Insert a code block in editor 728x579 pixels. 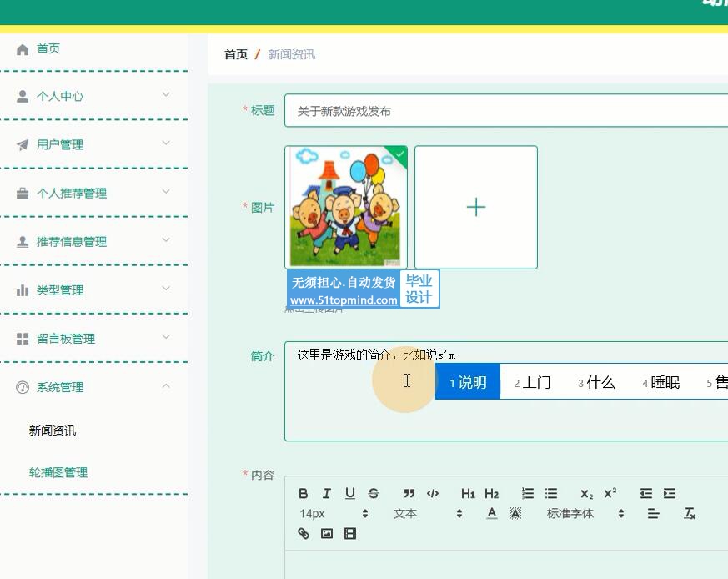(433, 493)
